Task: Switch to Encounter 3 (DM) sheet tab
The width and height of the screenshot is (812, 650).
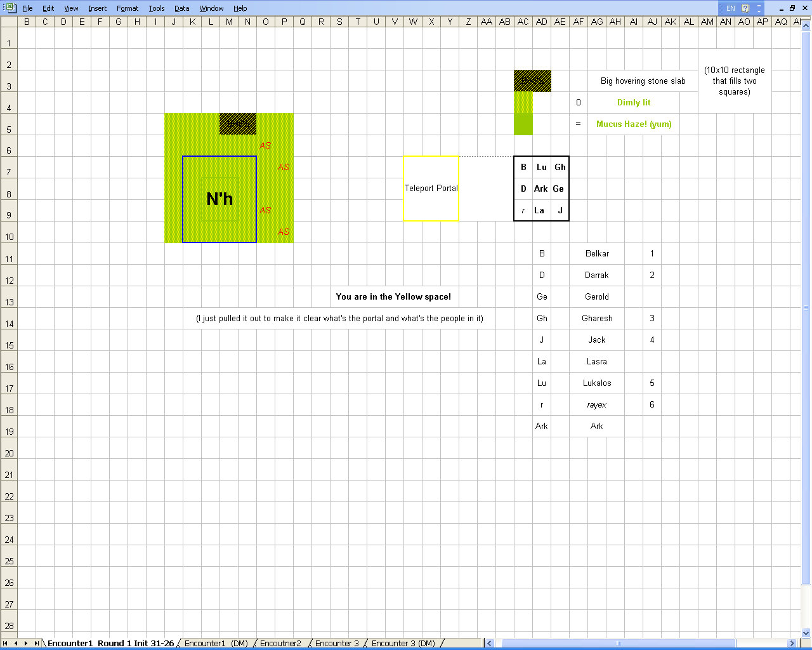Action: click(x=403, y=643)
